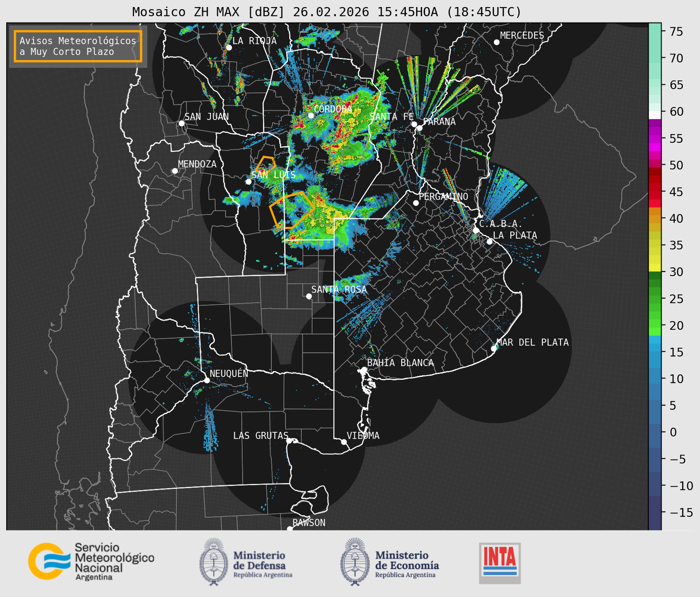
Task: Select the Santa Rosa city marker dot
Action: coord(309,296)
